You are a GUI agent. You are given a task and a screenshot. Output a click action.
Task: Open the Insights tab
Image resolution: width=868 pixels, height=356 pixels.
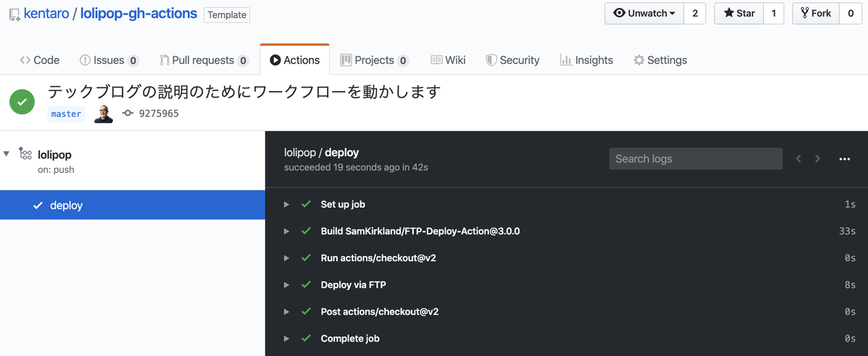[587, 60]
